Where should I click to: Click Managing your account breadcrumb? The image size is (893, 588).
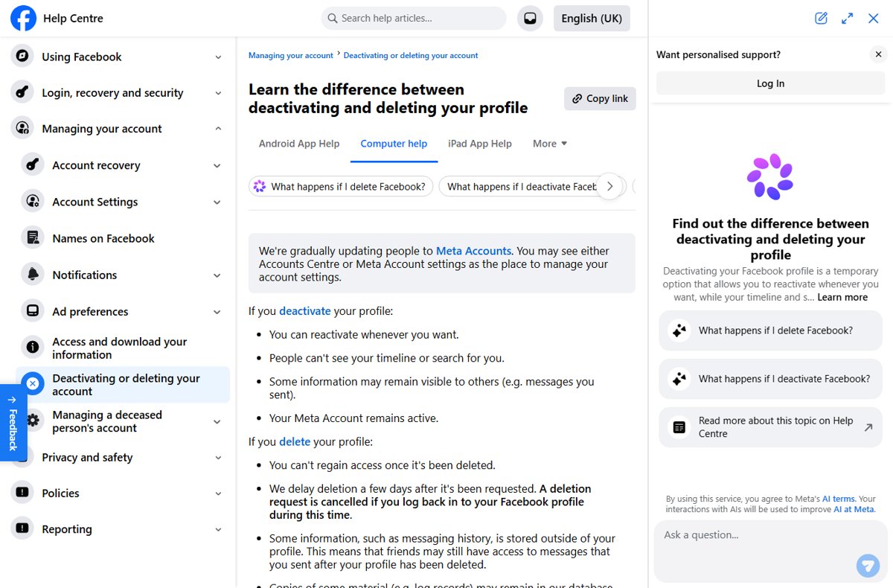291,55
